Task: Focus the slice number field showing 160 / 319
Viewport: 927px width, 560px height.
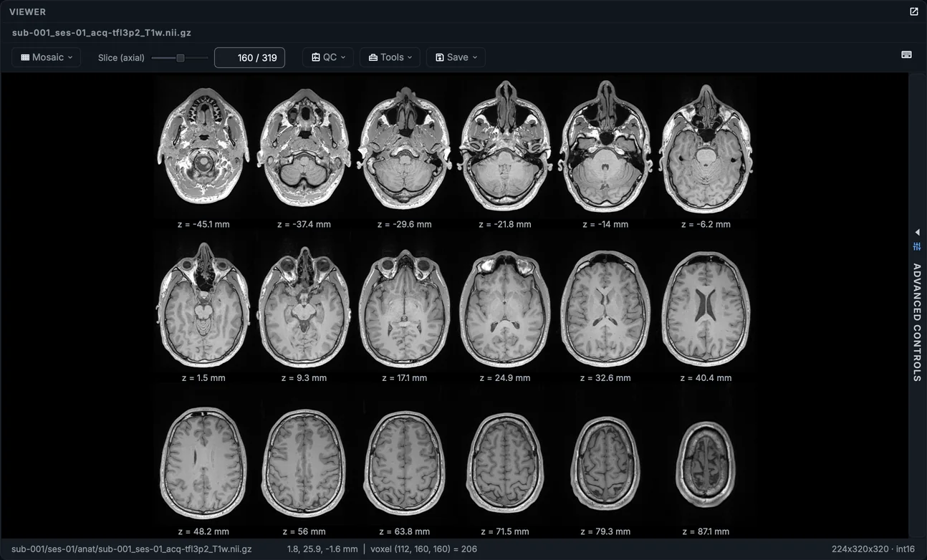Action: point(249,57)
